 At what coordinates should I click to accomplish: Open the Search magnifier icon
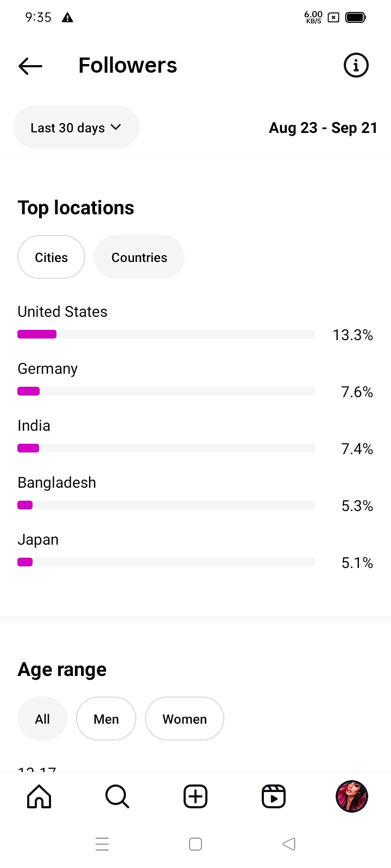point(117,796)
